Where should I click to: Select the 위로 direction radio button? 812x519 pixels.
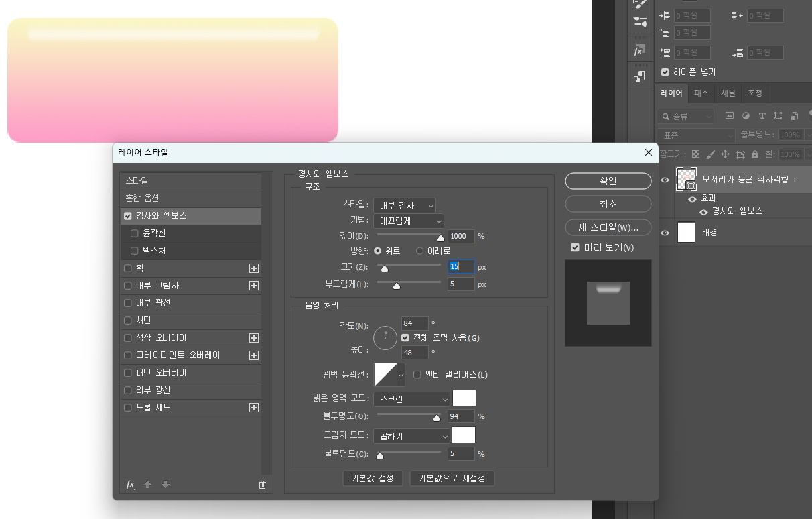tap(378, 251)
